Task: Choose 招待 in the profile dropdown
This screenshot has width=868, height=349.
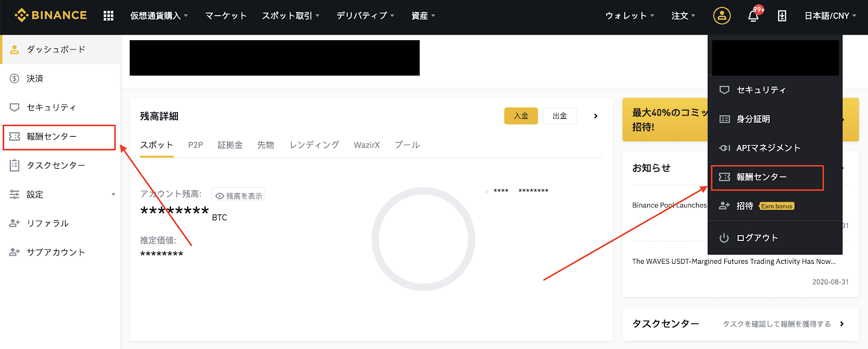Action: (x=775, y=206)
